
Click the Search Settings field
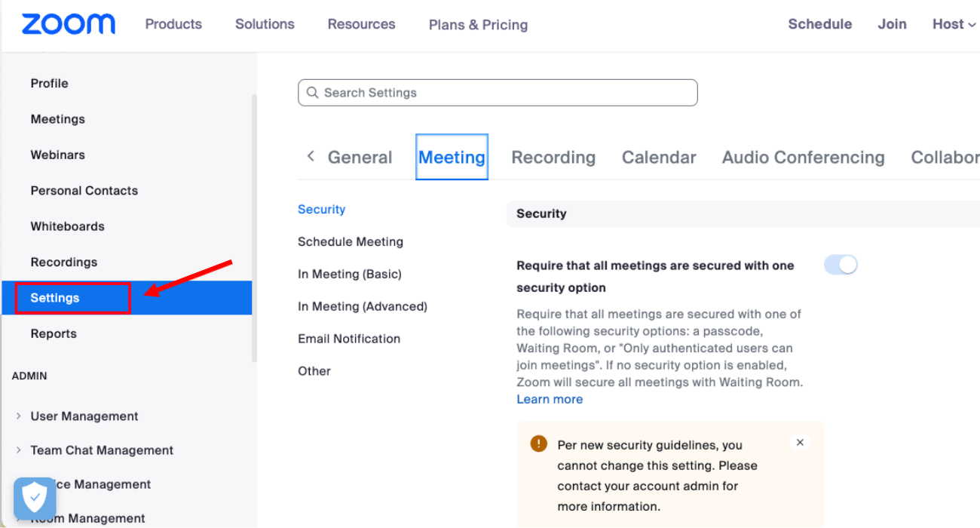click(x=498, y=93)
